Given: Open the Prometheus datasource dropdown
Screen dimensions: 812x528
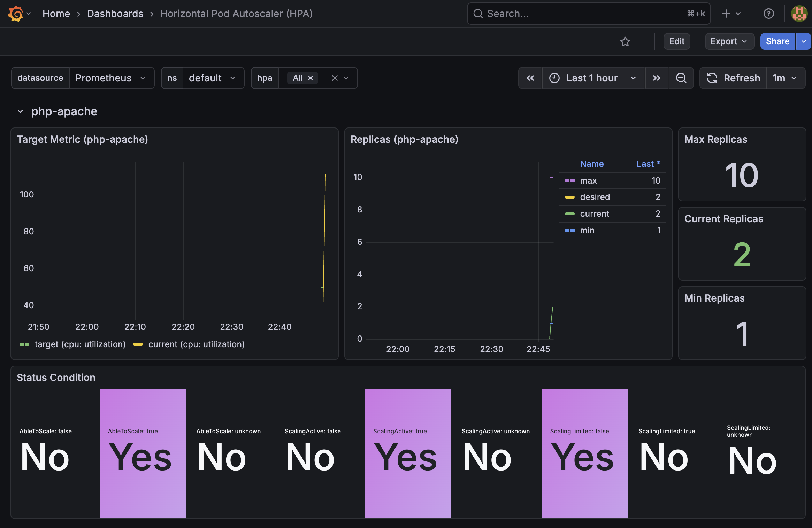Looking at the screenshot, I should coord(111,78).
